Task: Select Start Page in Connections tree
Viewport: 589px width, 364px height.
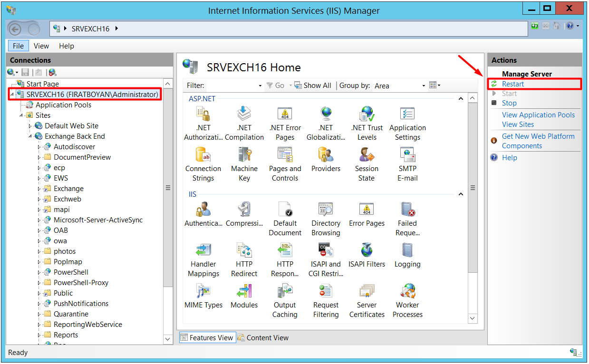Action: [x=43, y=84]
